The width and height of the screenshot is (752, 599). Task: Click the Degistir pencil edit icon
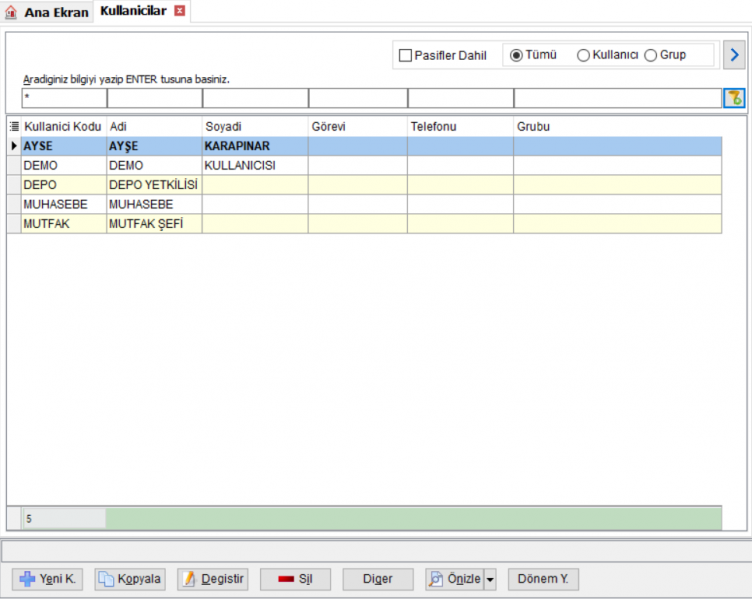190,579
